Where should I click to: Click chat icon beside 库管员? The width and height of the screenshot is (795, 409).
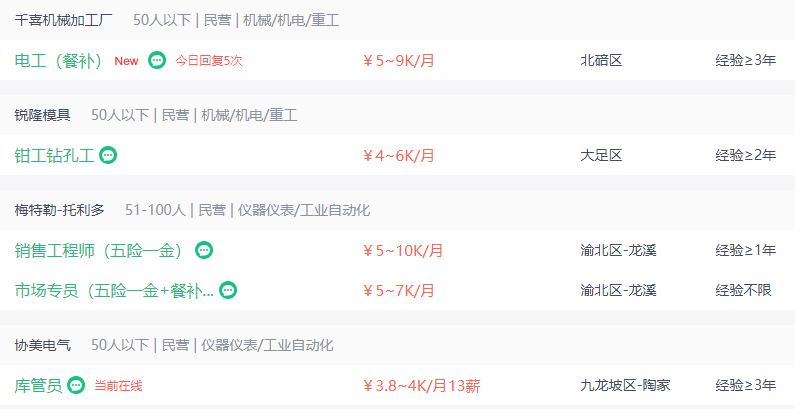pyautogui.click(x=77, y=386)
